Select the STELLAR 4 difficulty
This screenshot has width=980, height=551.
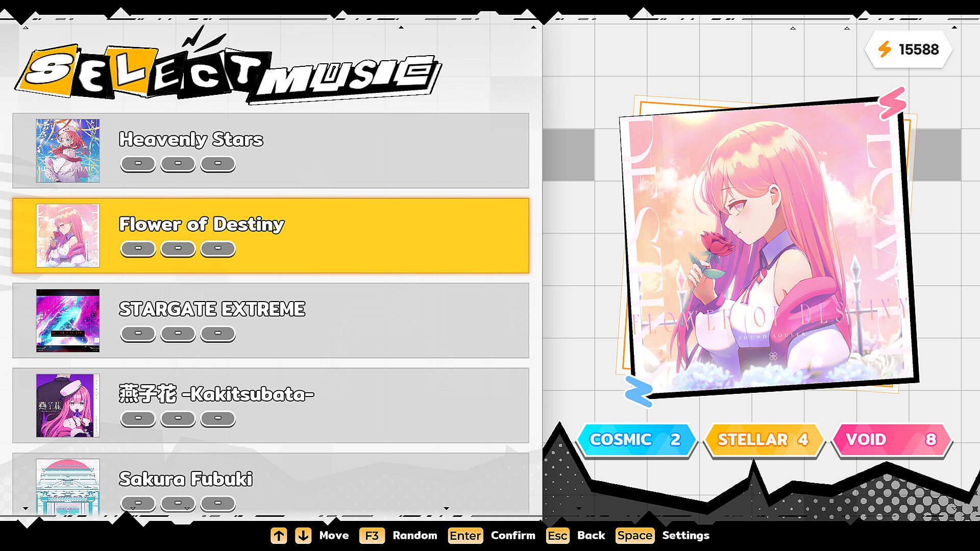(764, 439)
